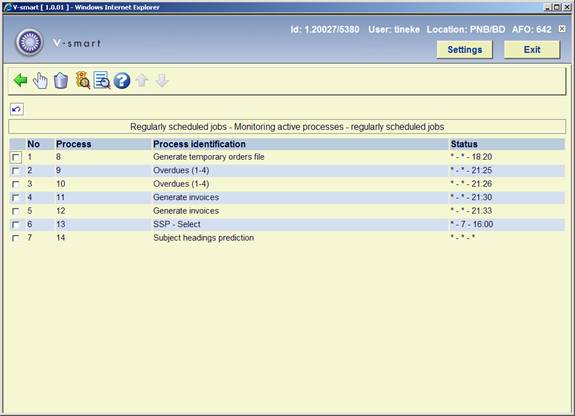Click the green back arrow icon
The image size is (575, 416).
tap(21, 80)
